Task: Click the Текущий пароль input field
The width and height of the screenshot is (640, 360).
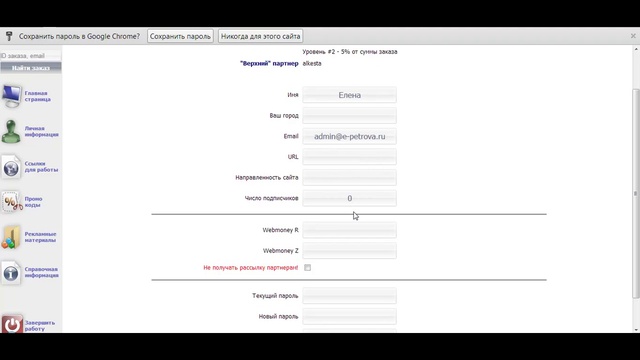Action: [349, 296]
